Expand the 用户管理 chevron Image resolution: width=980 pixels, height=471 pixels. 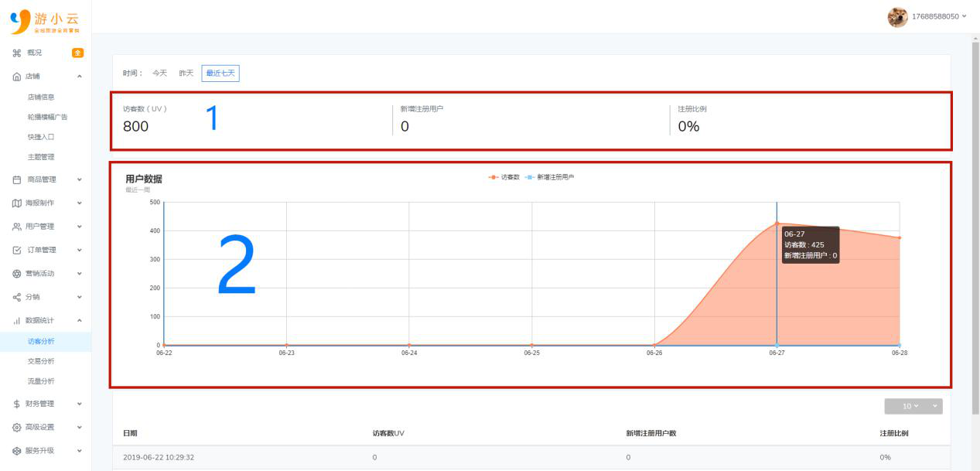point(79,227)
